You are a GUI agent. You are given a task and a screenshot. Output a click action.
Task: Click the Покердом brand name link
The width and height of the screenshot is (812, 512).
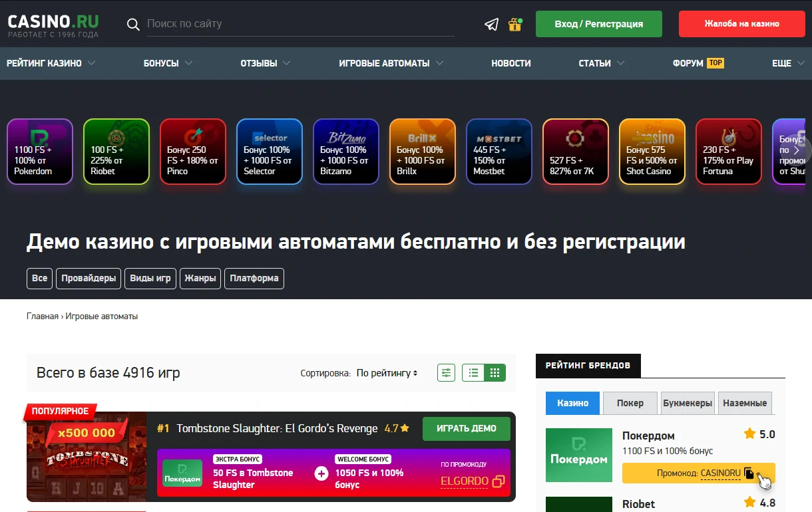click(648, 436)
